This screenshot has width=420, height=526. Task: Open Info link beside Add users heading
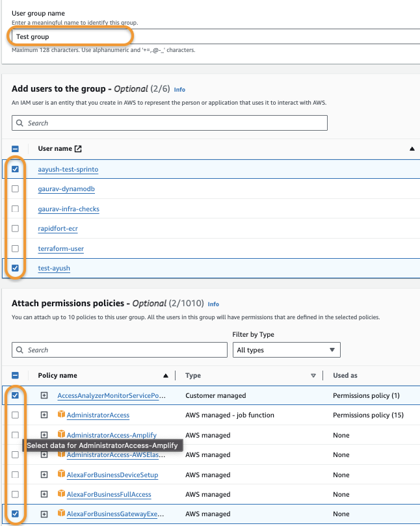tap(179, 90)
